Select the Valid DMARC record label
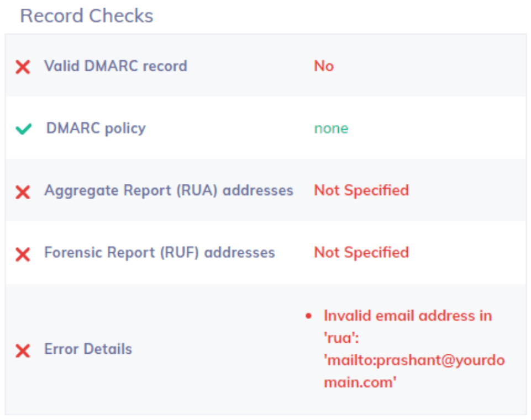531x420 pixels. [x=115, y=66]
